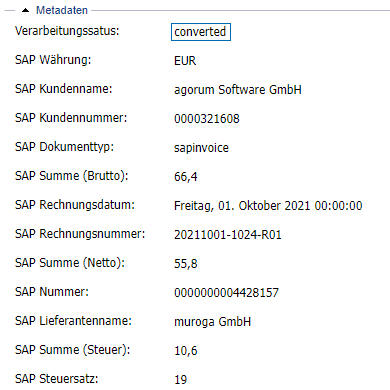Click the SAP Lieferantenname label
The width and height of the screenshot is (390, 390).
point(73,321)
